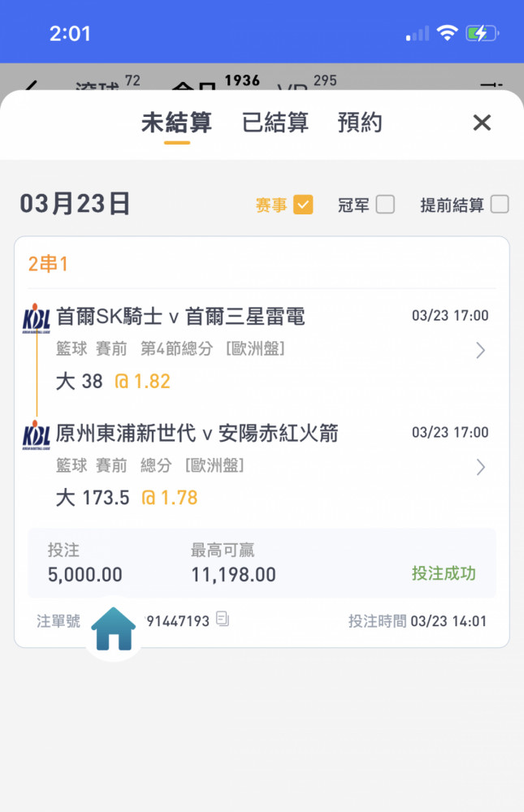Enable the 冠軍 checkbox
Screen dimensions: 524x812
click(x=385, y=204)
